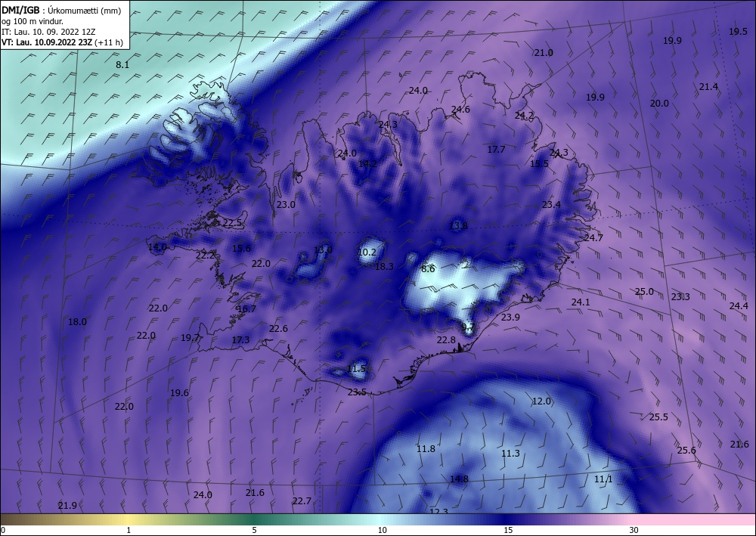Click the map value 23.5
Image resolution: width=756 pixels, height=536 pixels.
[358, 392]
